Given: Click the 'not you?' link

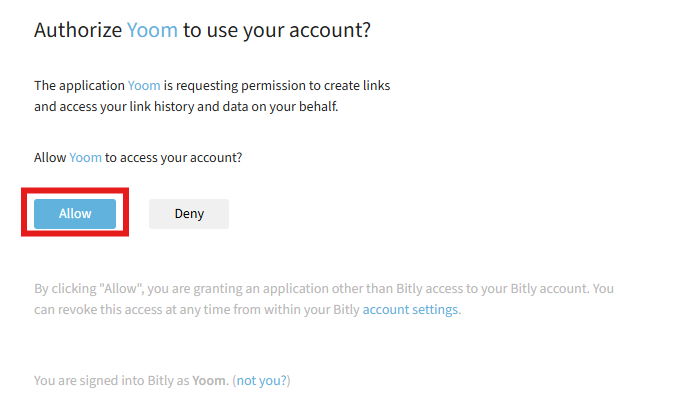Looking at the screenshot, I should 261,380.
